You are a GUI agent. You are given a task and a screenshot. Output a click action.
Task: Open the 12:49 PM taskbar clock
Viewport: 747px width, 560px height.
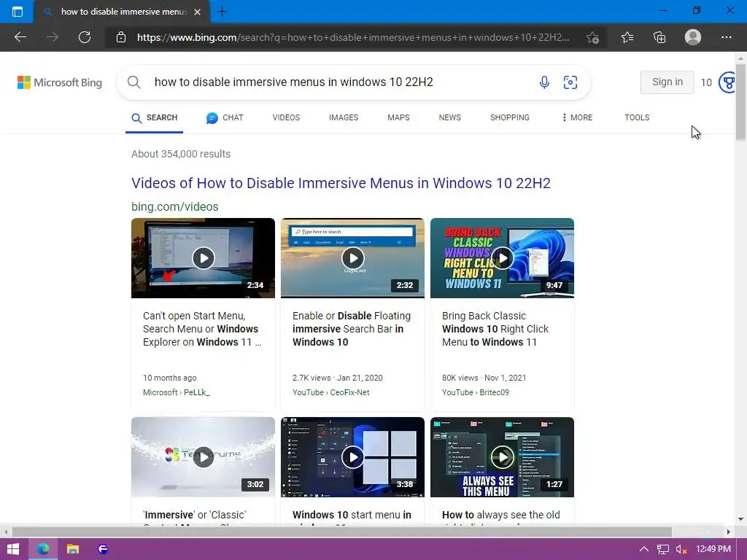(x=713, y=549)
